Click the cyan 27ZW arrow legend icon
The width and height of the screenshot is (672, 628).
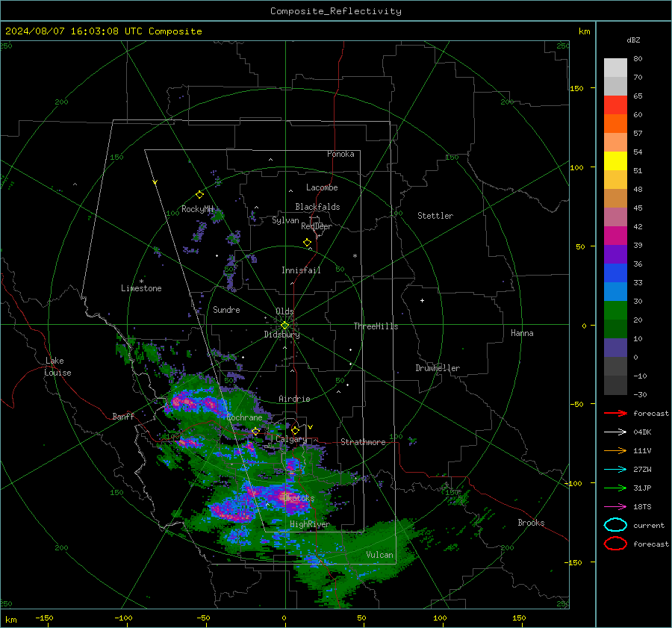(x=615, y=470)
